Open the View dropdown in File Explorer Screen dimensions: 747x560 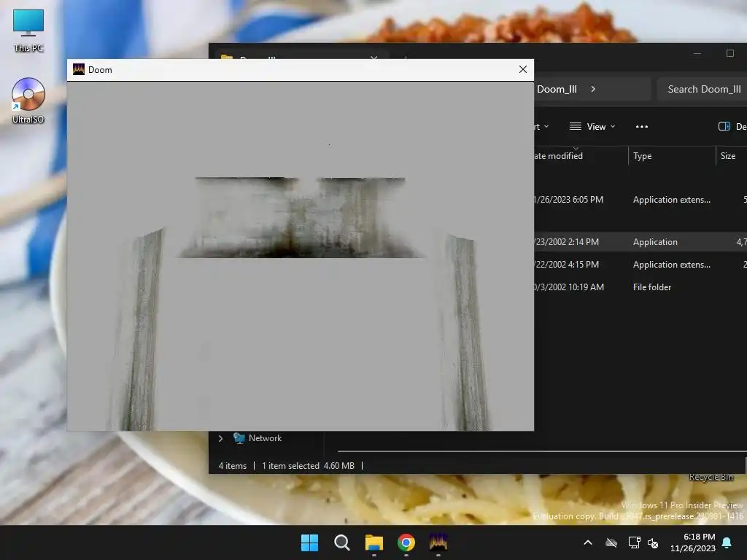coord(592,127)
